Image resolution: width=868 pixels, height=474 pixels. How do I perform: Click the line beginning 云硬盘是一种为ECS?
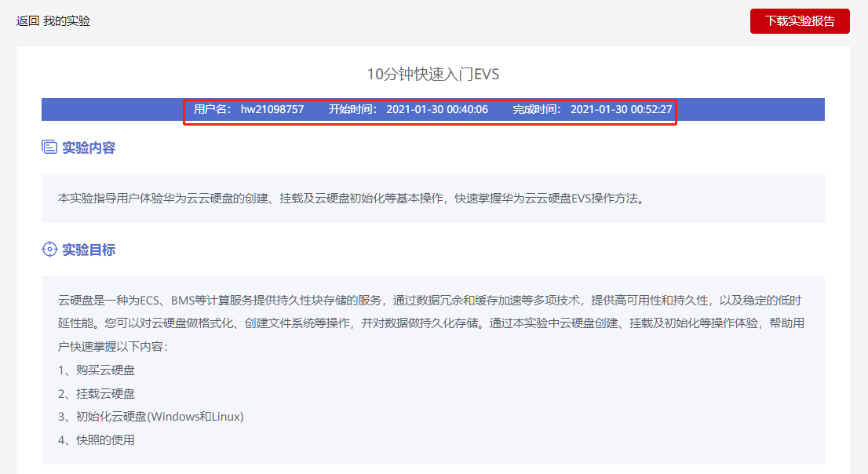point(429,300)
